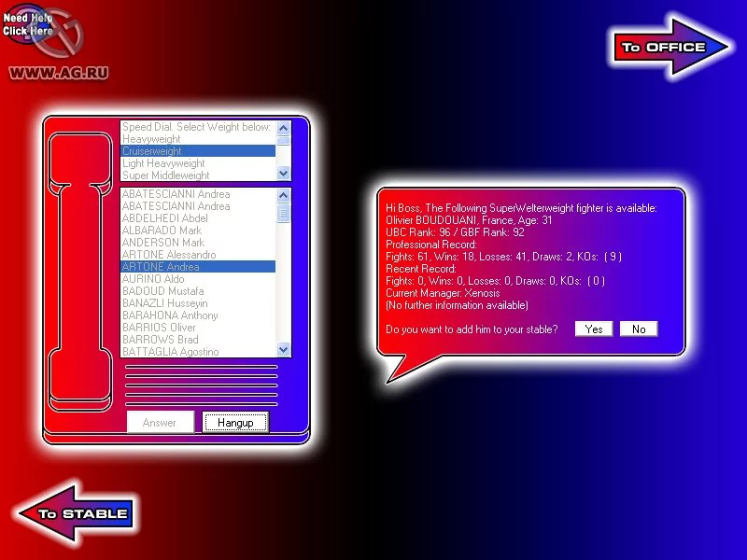This screenshot has width=747, height=560.
Task: Select BANAZLI Husseyin from the list
Action: [198, 303]
